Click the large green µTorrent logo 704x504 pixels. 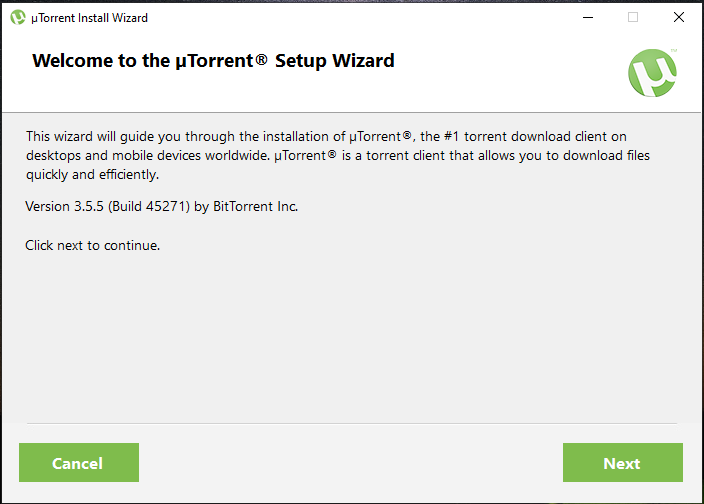pos(652,73)
